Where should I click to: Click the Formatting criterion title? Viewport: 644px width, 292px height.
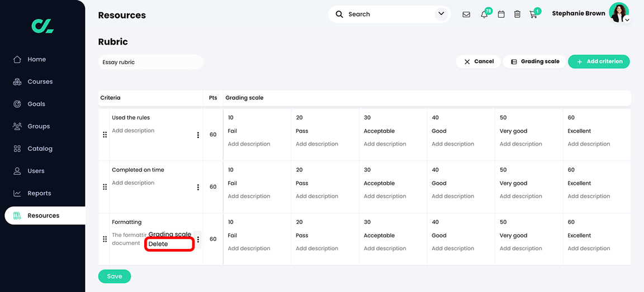(x=126, y=222)
